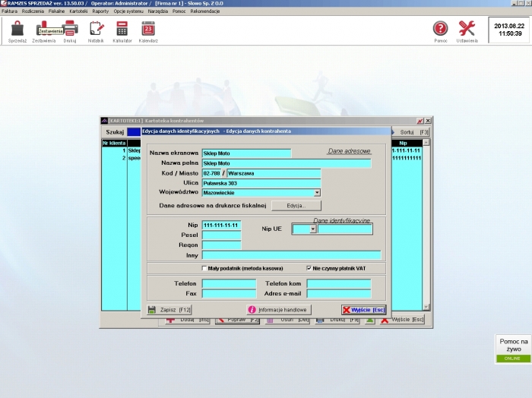Viewport: 532px width, 398px height.
Task: Save with Zapisz [F12] button
Action: pyautogui.click(x=169, y=310)
